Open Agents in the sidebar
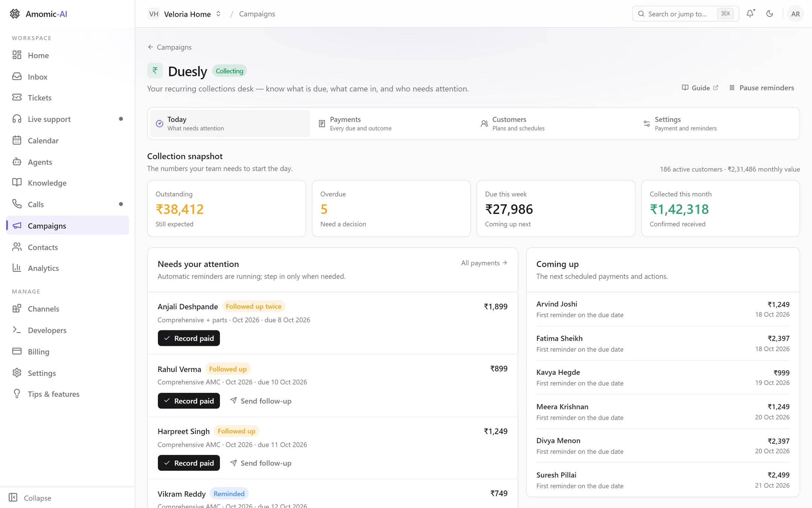Viewport: 812px width, 508px height. click(x=68, y=162)
